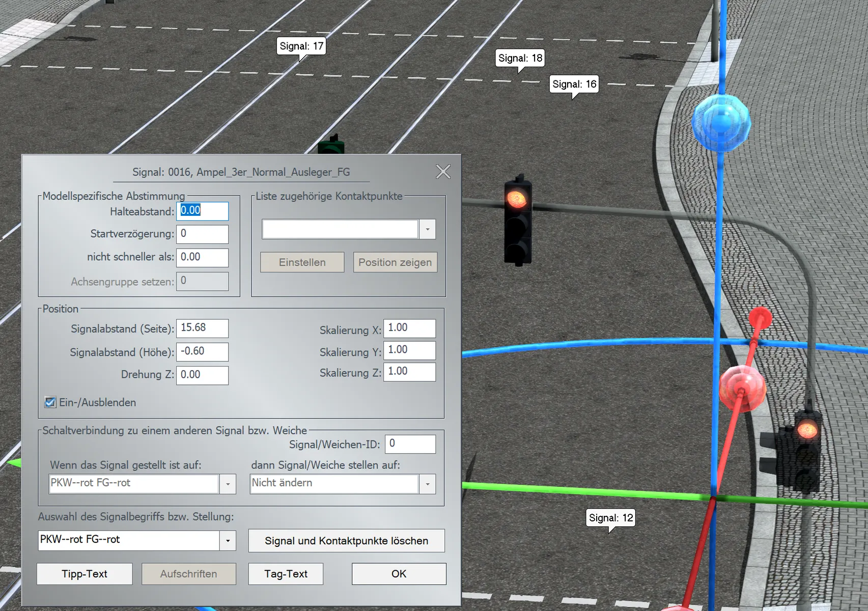Select the 'Signal: 17' label

pos(301,46)
